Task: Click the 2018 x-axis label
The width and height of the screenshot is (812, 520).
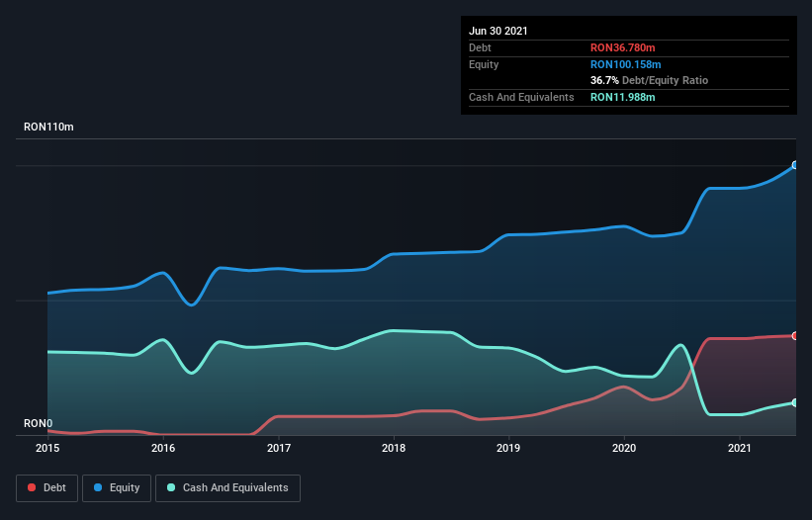Action: [x=394, y=448]
